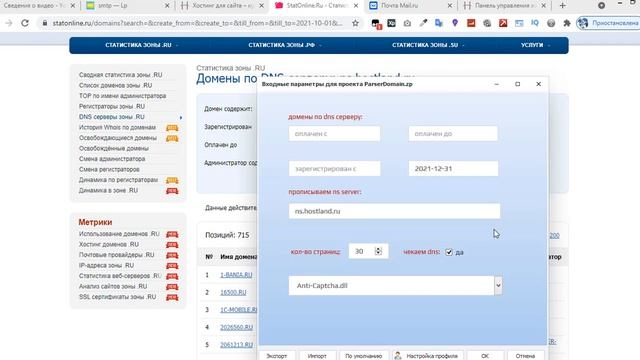
Task: Click red badge next to Использование доменов .RU
Action: coord(172,234)
